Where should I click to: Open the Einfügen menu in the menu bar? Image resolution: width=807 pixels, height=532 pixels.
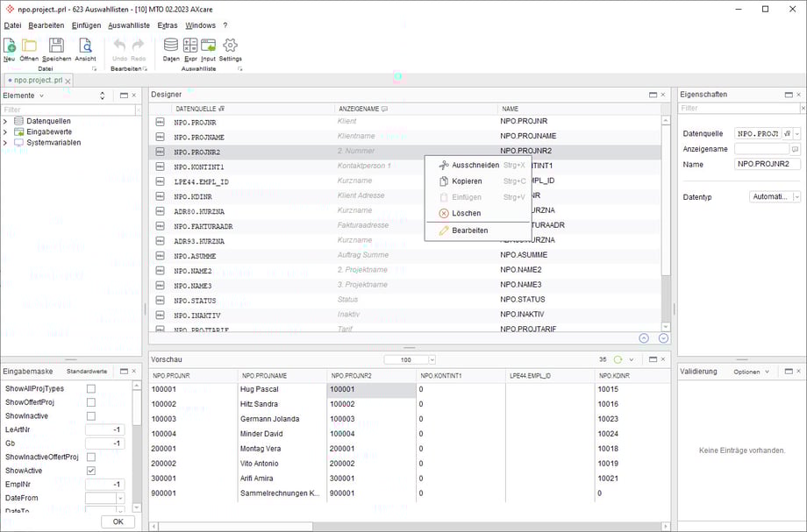tap(87, 25)
